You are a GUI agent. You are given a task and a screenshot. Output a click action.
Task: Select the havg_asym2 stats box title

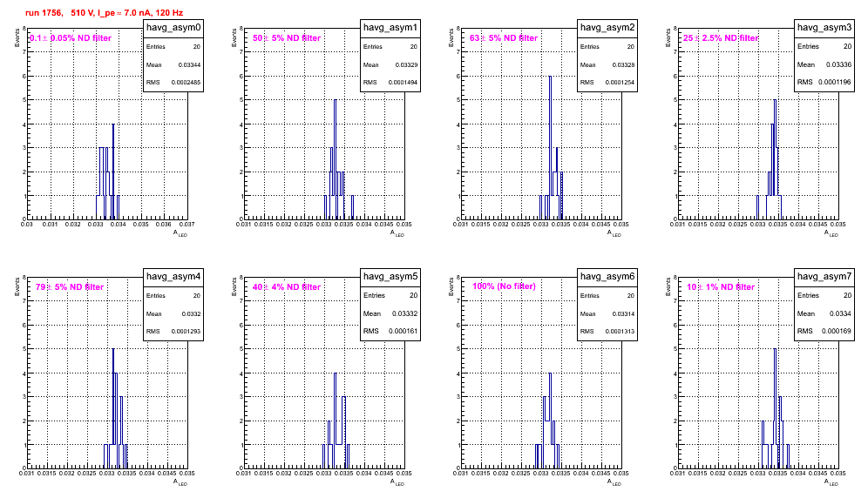point(607,27)
